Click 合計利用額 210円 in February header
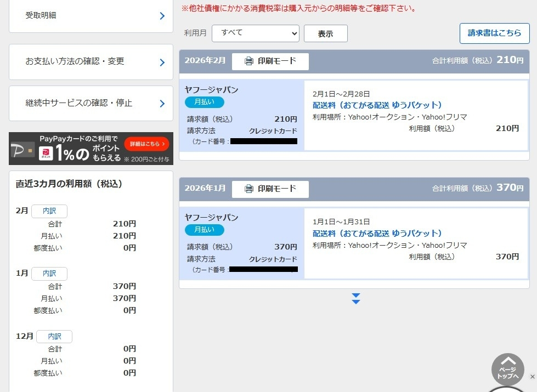The width and height of the screenshot is (537, 392). [x=478, y=60]
